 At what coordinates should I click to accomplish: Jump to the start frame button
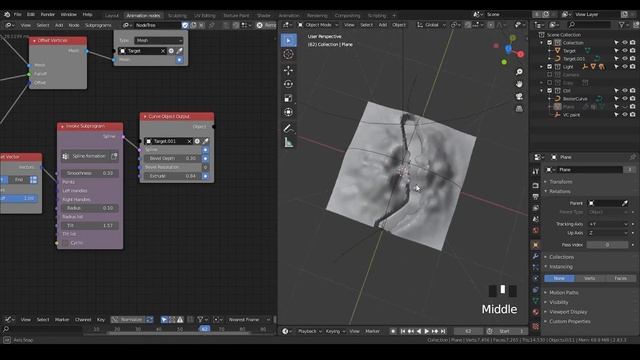[403, 331]
